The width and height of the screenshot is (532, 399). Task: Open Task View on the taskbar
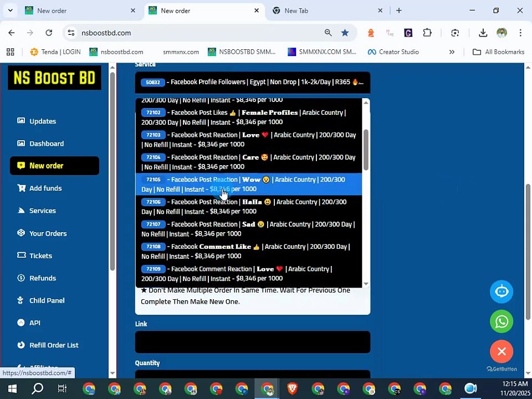point(63,388)
